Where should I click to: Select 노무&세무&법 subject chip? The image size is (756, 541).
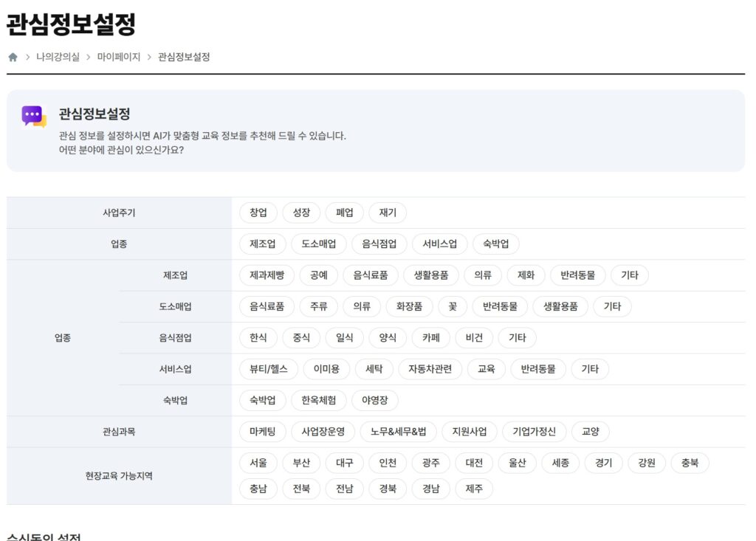tap(398, 432)
